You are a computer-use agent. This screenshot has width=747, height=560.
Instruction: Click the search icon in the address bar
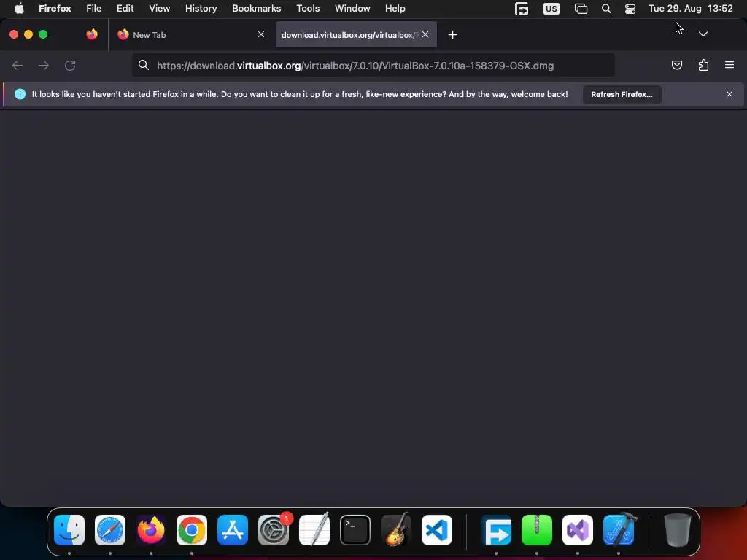pos(144,65)
